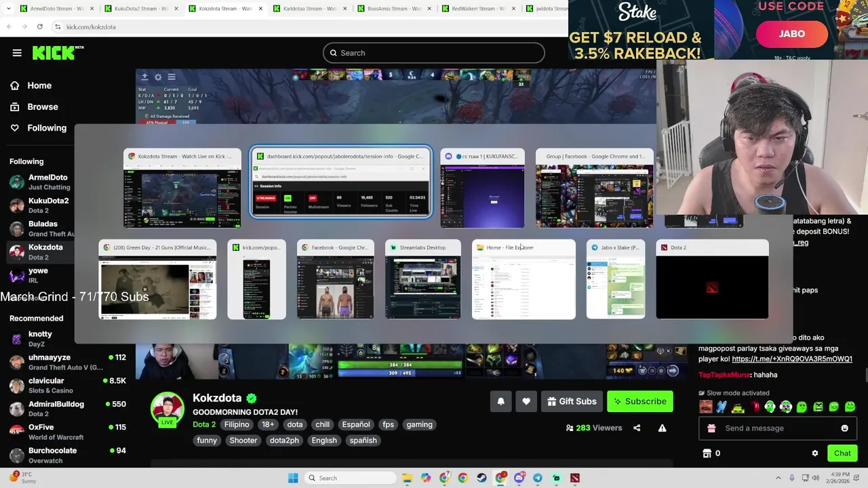Viewport: 868px width, 488px height.
Task: Open Dota 2 from the taskbar
Action: [574, 478]
